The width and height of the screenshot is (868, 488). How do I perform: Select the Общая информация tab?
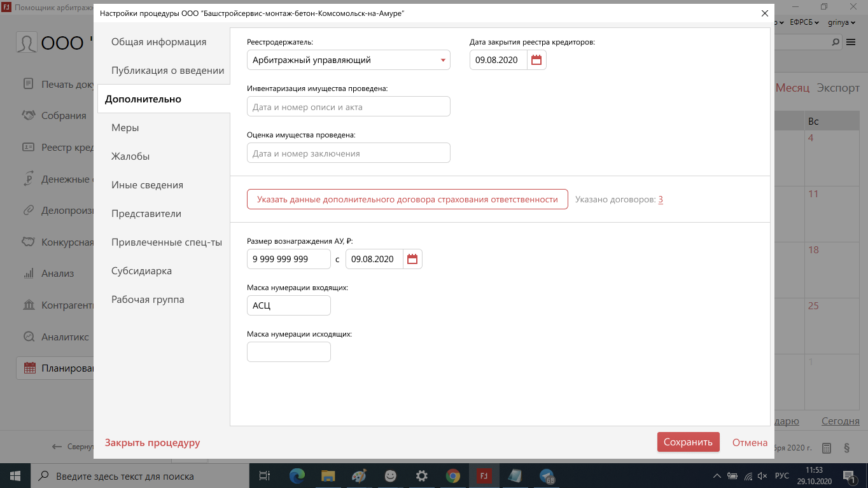[x=158, y=42]
